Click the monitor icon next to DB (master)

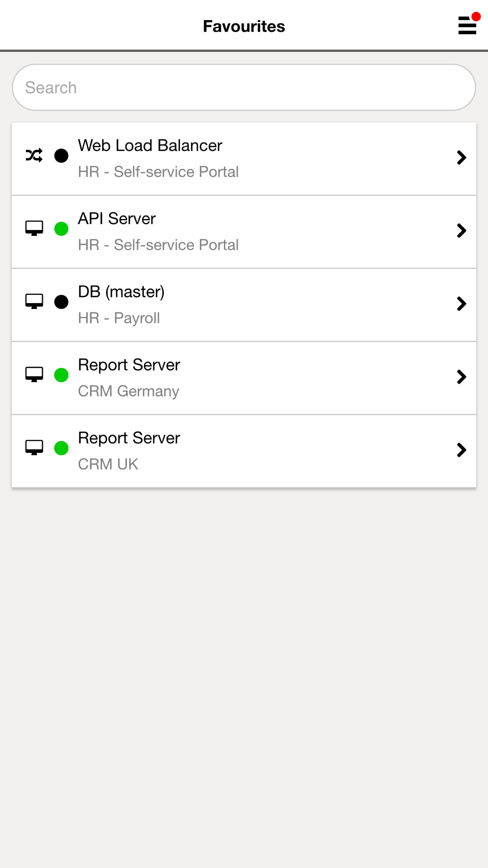[34, 302]
